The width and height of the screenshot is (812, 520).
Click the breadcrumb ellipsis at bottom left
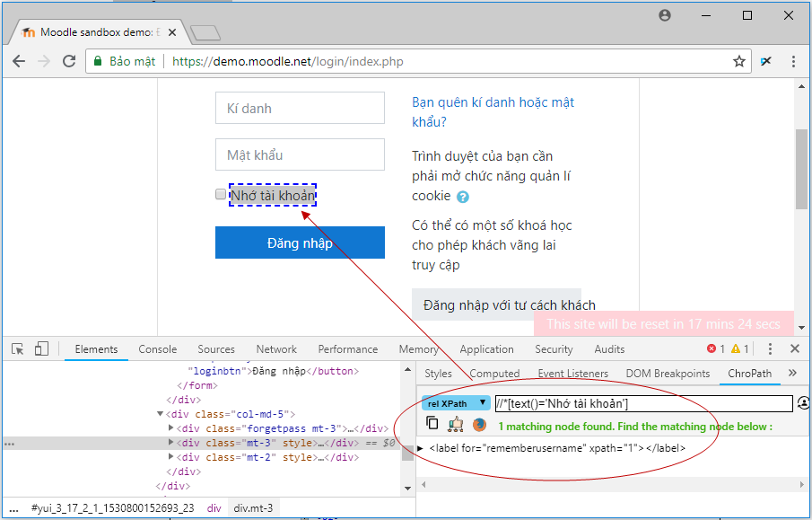click(14, 508)
